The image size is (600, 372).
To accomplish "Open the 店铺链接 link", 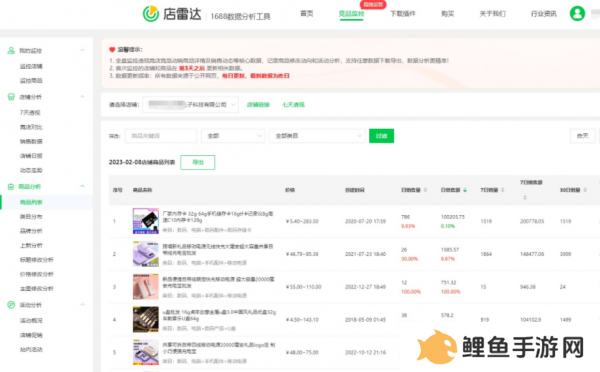I will tap(258, 104).
